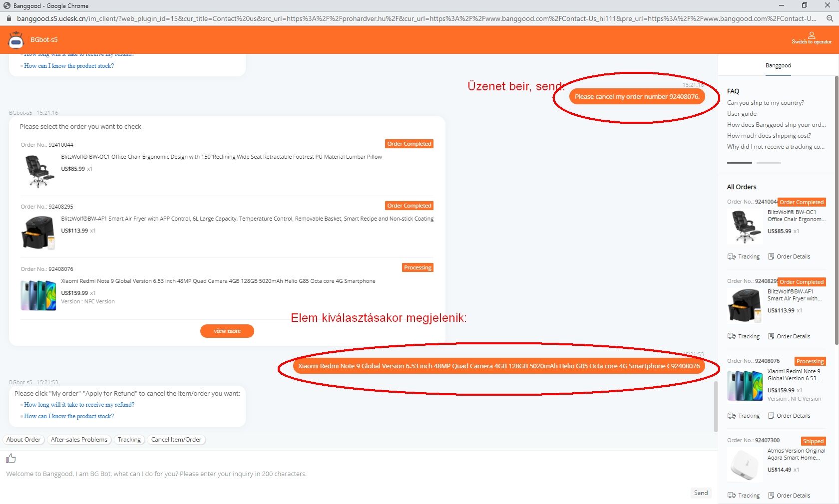Open Order Details for the Smart Air Fryer order

(789, 336)
